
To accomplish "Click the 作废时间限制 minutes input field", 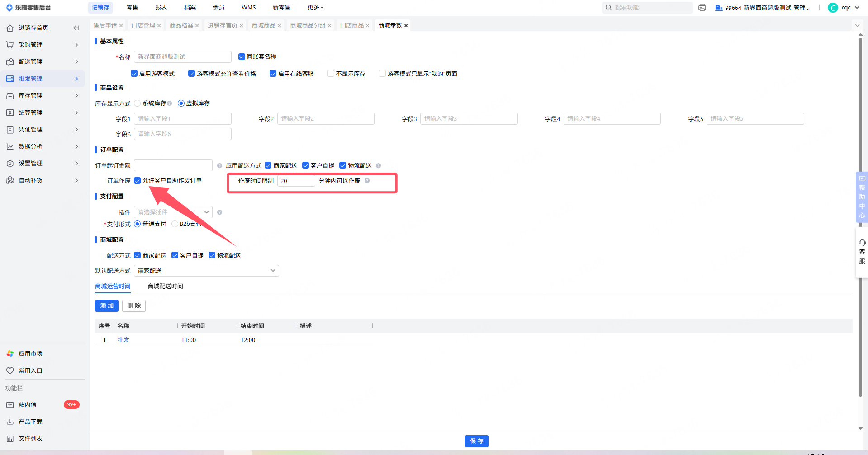I will 296,181.
